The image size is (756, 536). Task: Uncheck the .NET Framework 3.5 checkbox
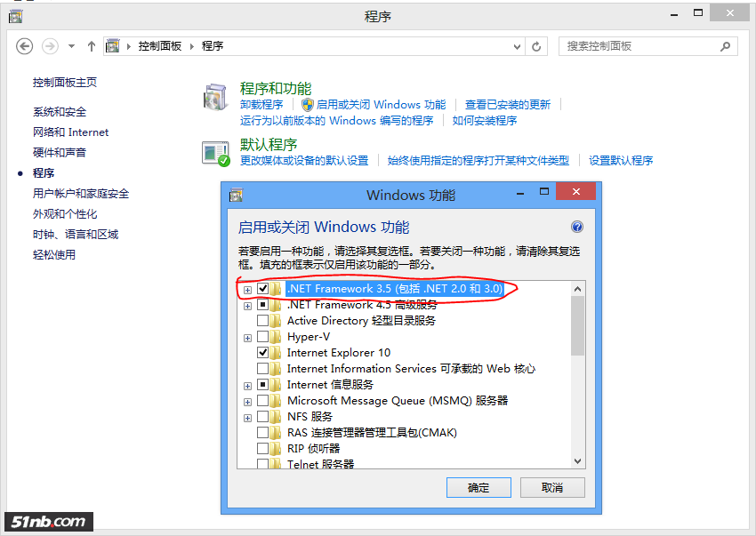tap(262, 288)
